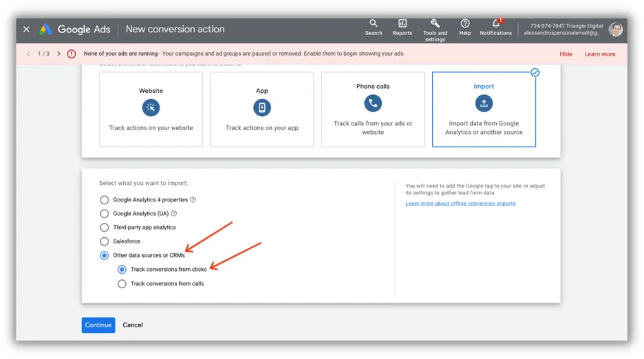Click the account profile avatar
This screenshot has height=359, width=644.
pos(615,29)
